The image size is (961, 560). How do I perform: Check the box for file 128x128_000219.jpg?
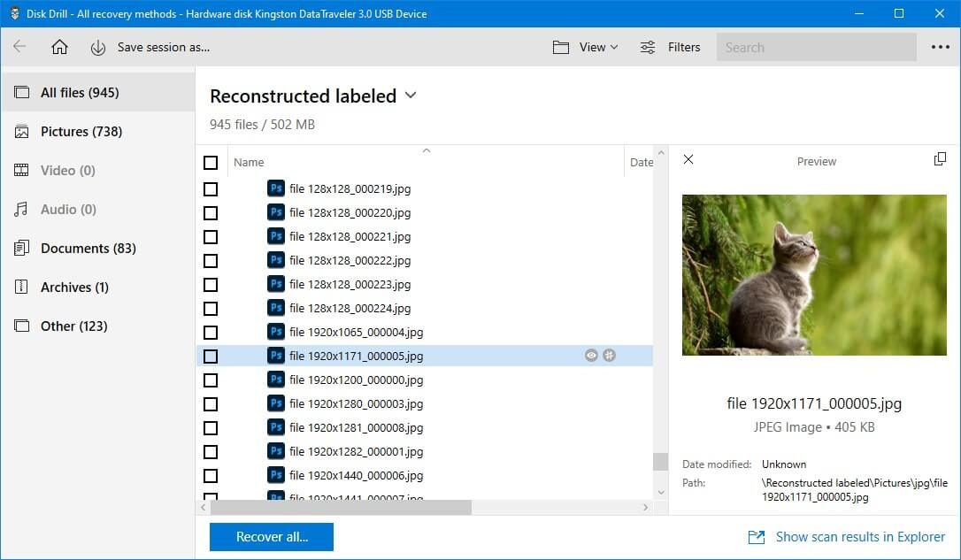pos(211,189)
